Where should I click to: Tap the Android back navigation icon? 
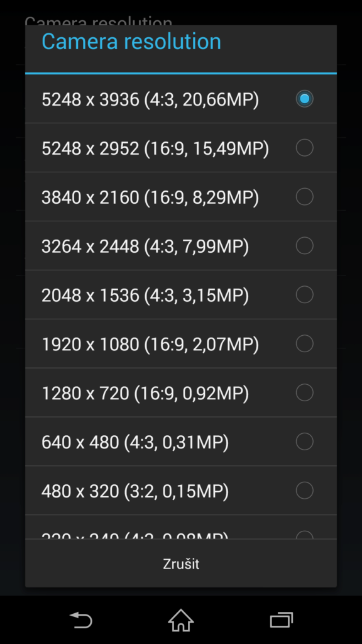pyautogui.click(x=80, y=619)
